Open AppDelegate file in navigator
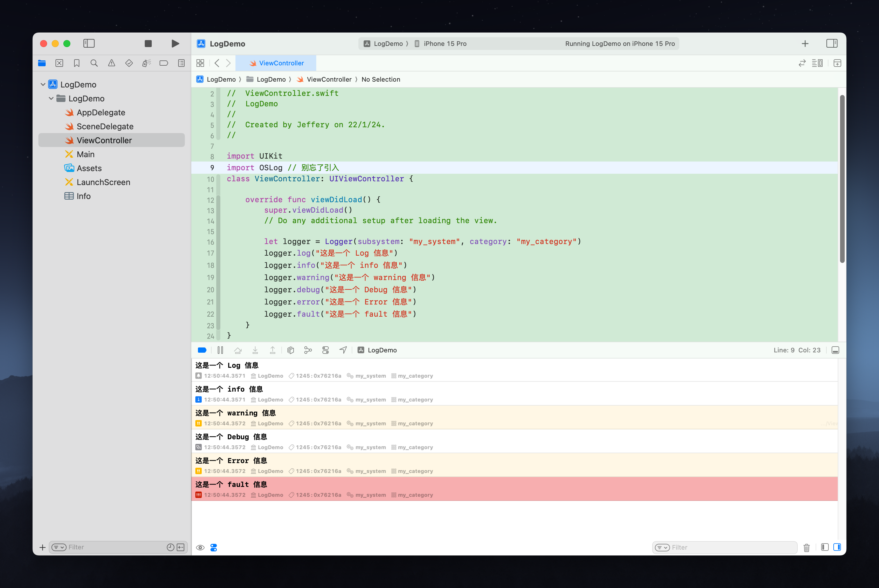The image size is (879, 588). (101, 112)
